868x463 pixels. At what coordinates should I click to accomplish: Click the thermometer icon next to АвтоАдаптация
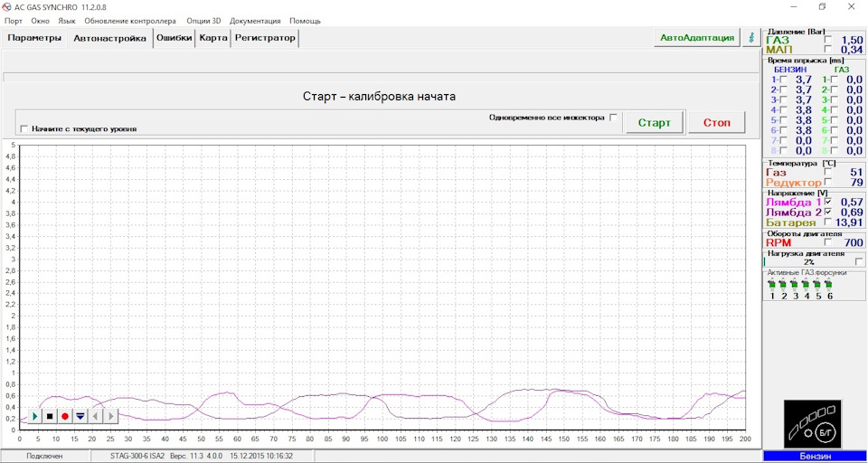[751, 38]
